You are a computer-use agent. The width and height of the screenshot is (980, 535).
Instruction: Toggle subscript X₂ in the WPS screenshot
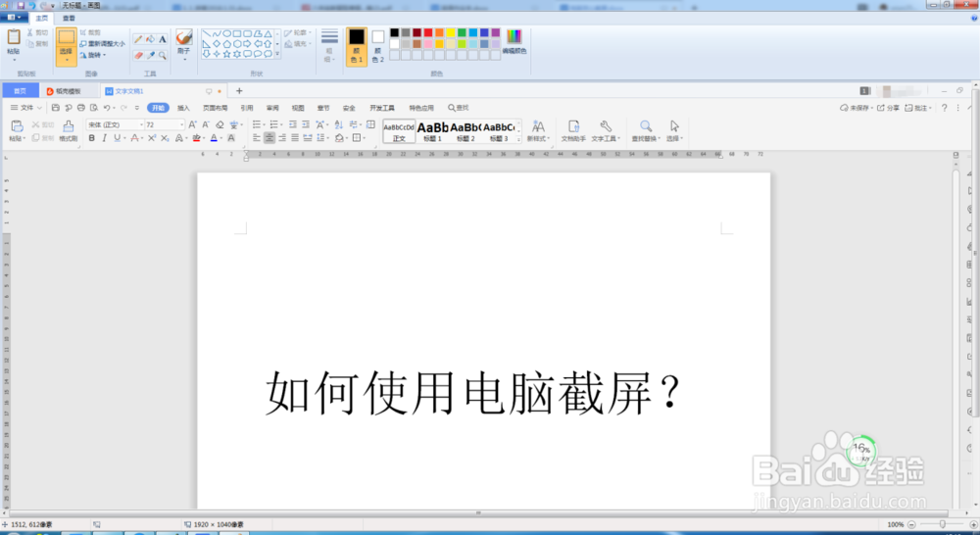[165, 138]
